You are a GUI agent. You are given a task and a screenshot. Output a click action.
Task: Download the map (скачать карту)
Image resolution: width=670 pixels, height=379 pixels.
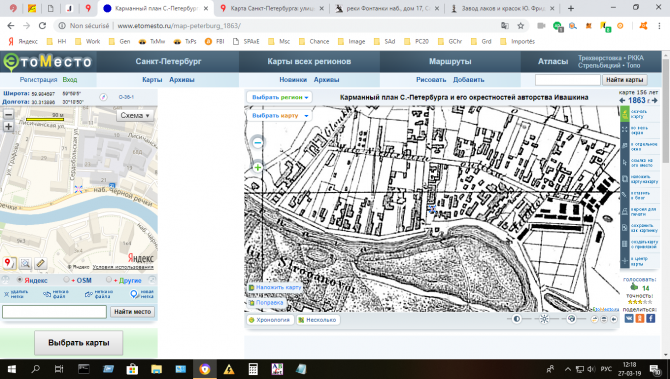coord(639,114)
